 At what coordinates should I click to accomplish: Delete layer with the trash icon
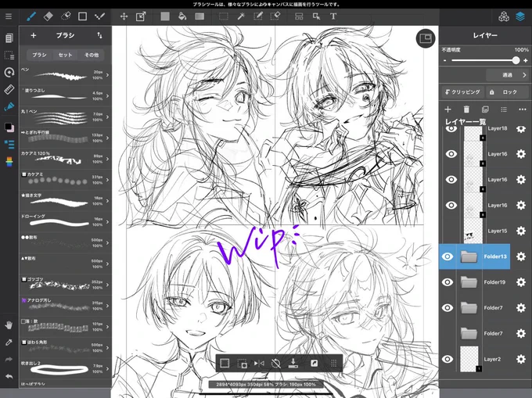pos(466,109)
